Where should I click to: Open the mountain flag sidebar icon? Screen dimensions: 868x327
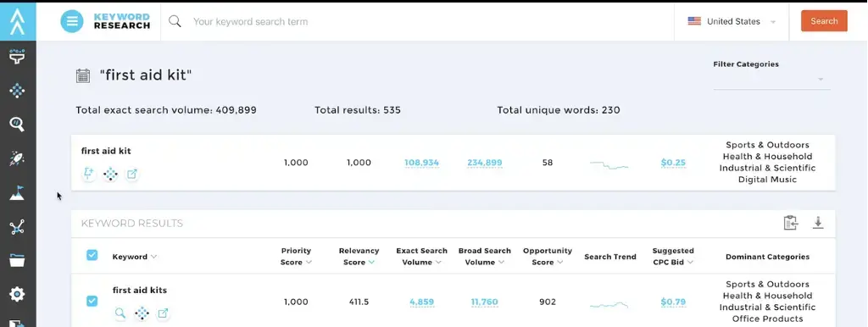tap(17, 192)
